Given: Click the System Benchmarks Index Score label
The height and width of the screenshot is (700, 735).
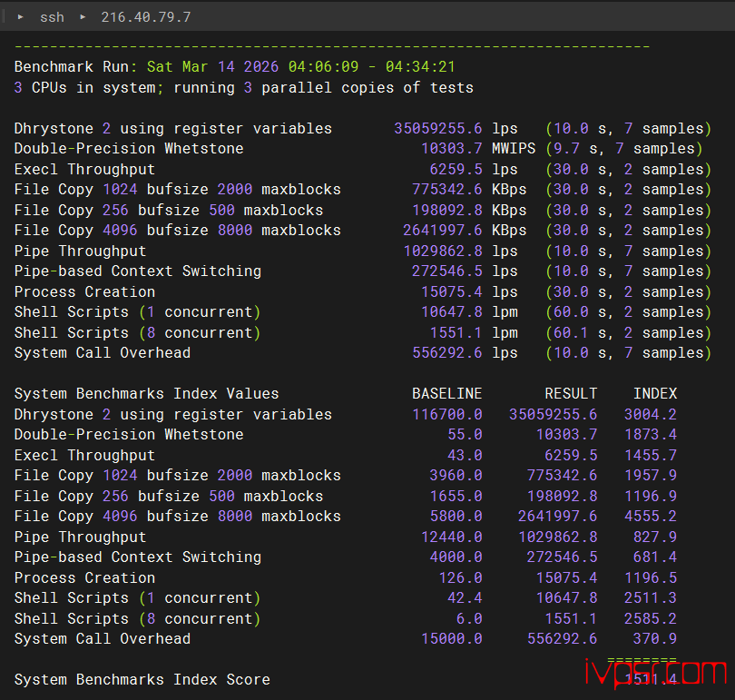Looking at the screenshot, I should tap(142, 680).
